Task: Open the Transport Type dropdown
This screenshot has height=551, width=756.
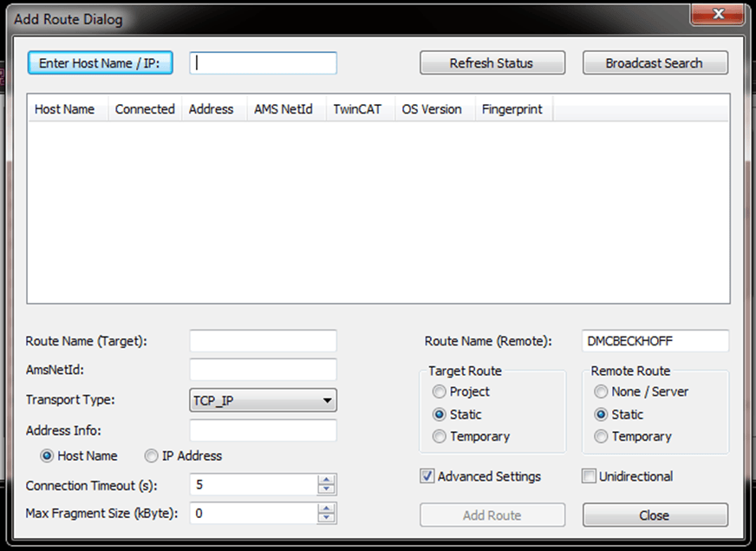Action: 264,401
